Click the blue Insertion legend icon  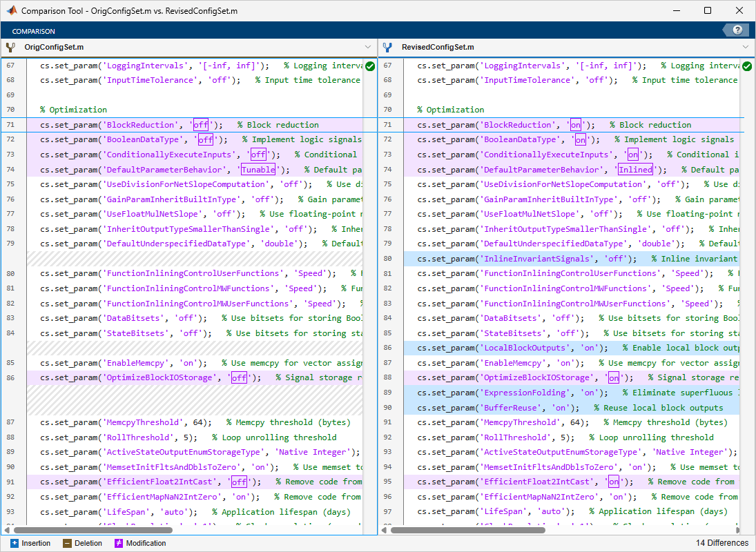(14, 543)
